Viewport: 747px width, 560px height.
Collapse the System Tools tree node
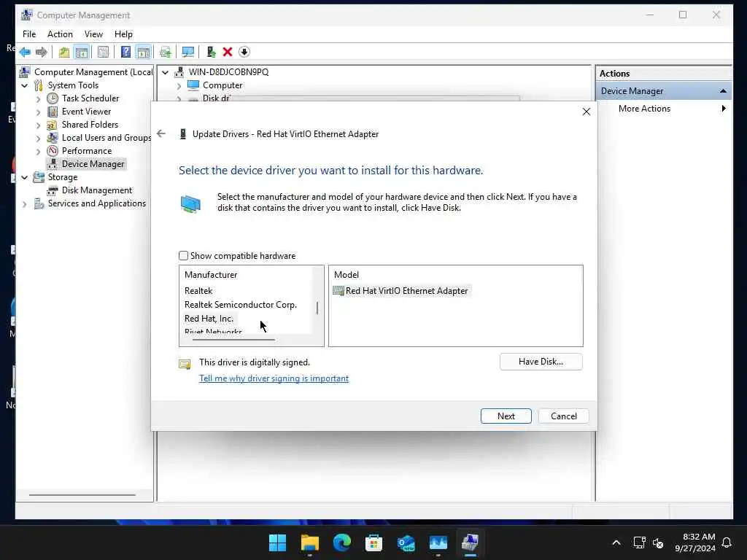[x=24, y=85]
